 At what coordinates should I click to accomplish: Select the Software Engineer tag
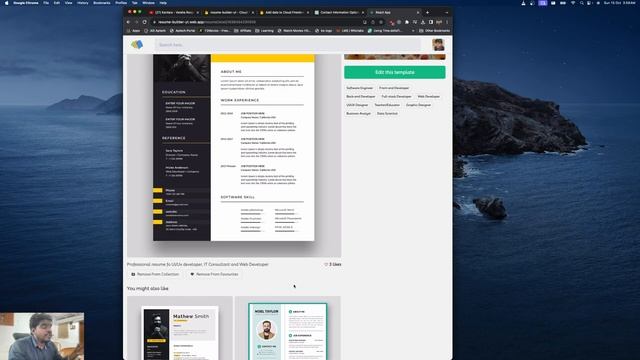[x=360, y=88]
